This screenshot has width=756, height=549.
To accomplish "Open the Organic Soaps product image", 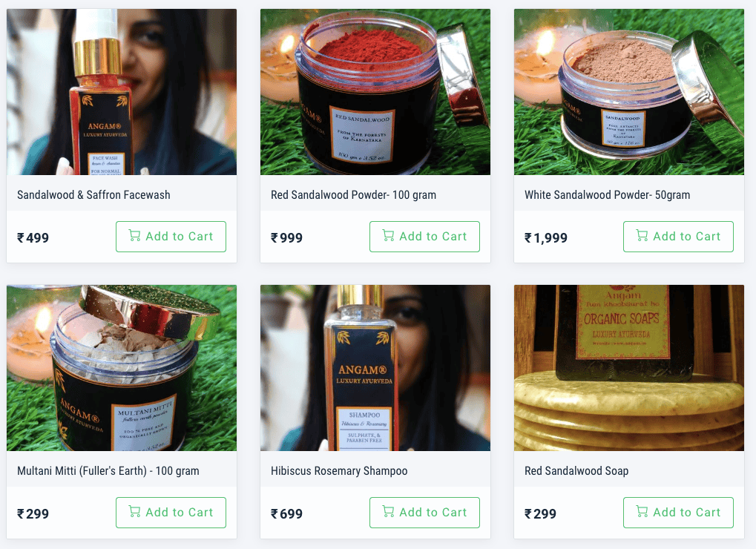I will [x=628, y=368].
